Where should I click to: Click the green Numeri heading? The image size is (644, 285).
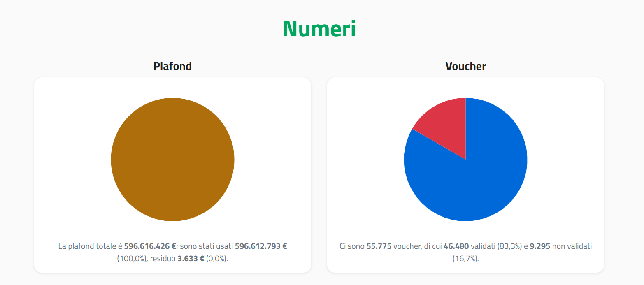coord(319,29)
